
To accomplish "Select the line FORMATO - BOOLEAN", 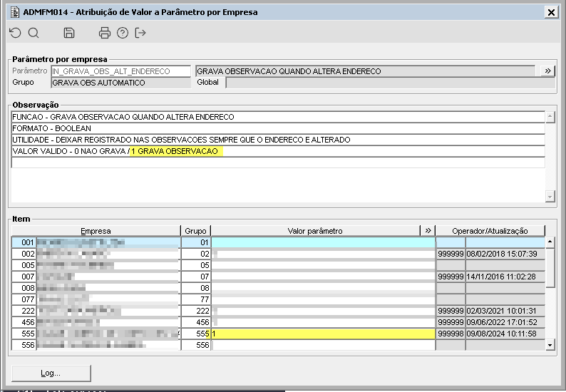I will click(x=278, y=128).
